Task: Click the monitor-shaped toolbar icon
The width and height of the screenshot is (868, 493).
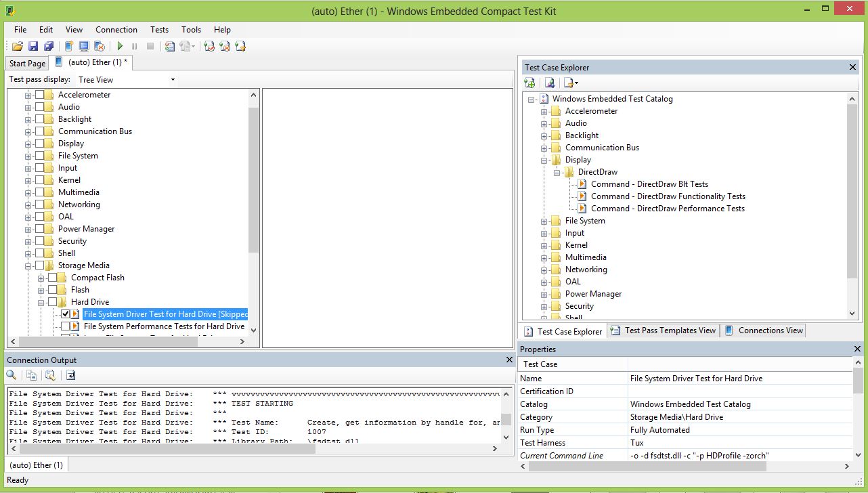Action: pyautogui.click(x=84, y=46)
